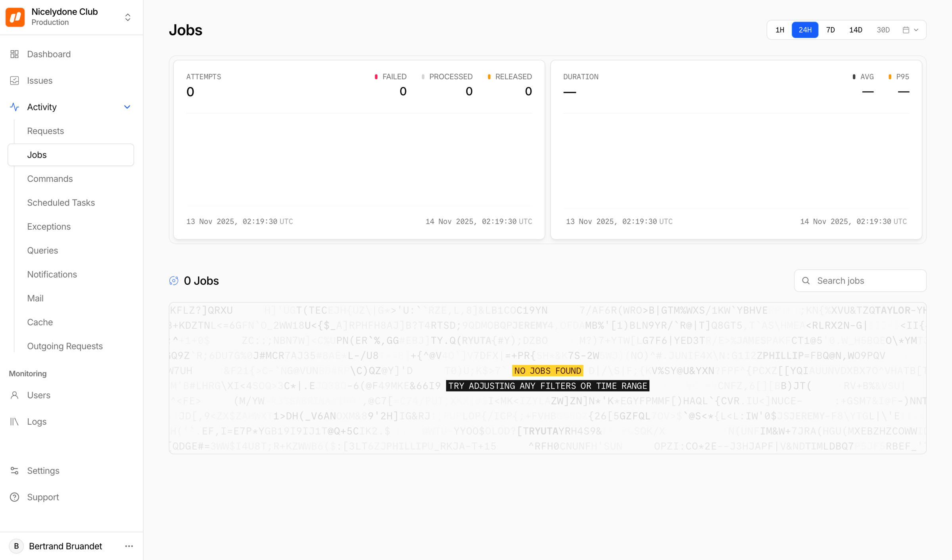Image resolution: width=952 pixels, height=560 pixels.
Task: Click the Jobs page heading
Action: [186, 30]
